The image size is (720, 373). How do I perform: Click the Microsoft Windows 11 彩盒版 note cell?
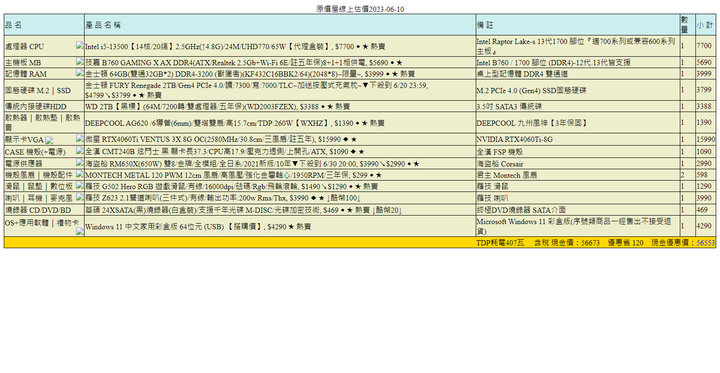point(578,226)
